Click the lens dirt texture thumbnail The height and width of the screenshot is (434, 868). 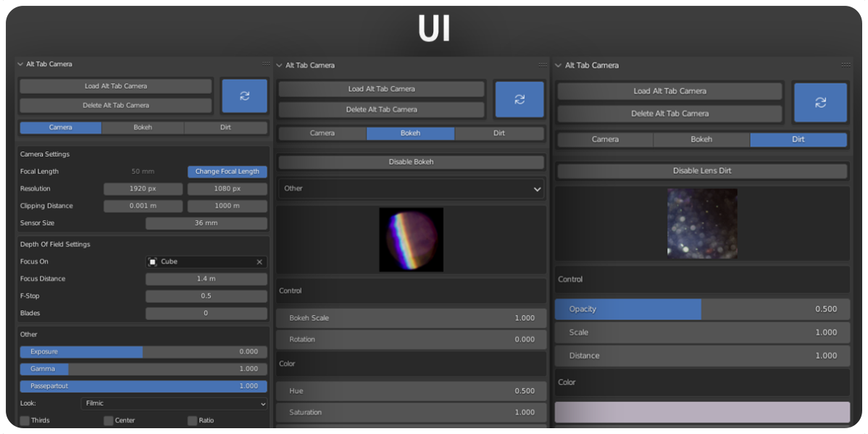[x=702, y=224]
